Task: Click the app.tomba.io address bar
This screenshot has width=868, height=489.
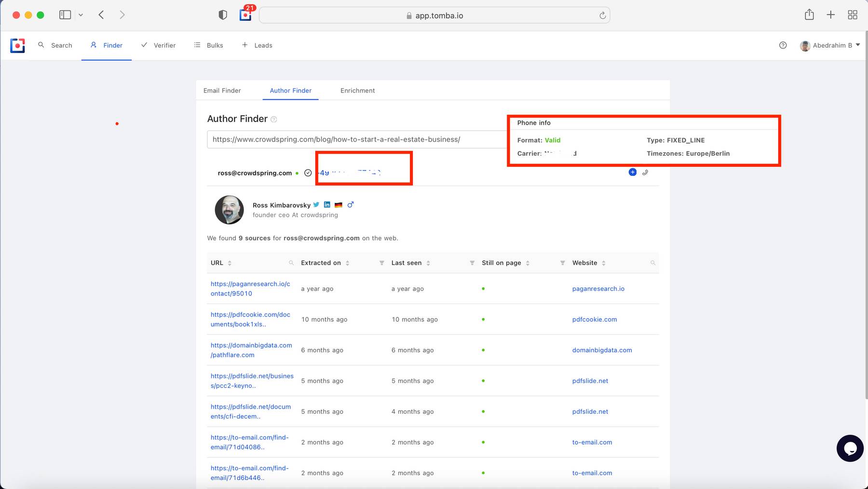Action: click(434, 15)
